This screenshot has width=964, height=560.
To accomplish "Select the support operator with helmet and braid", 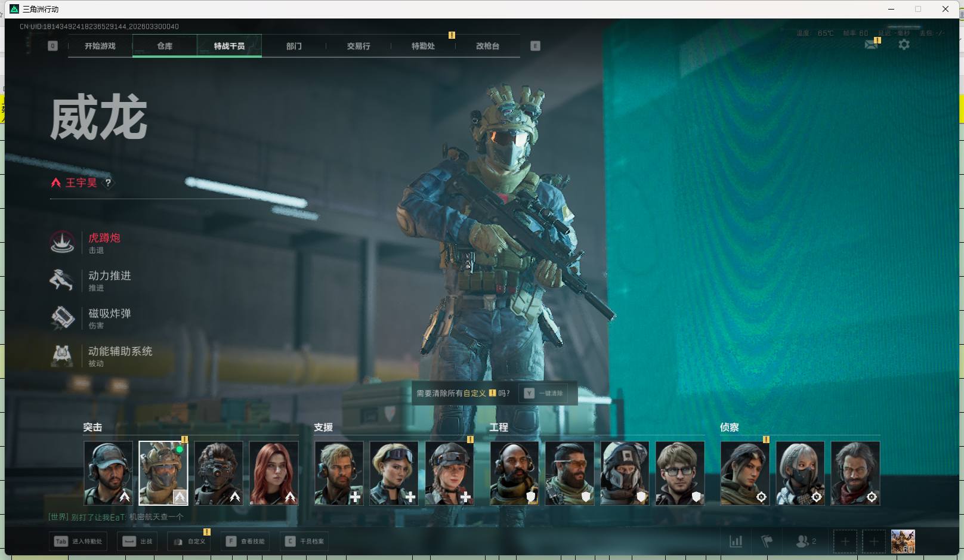I will click(x=449, y=473).
